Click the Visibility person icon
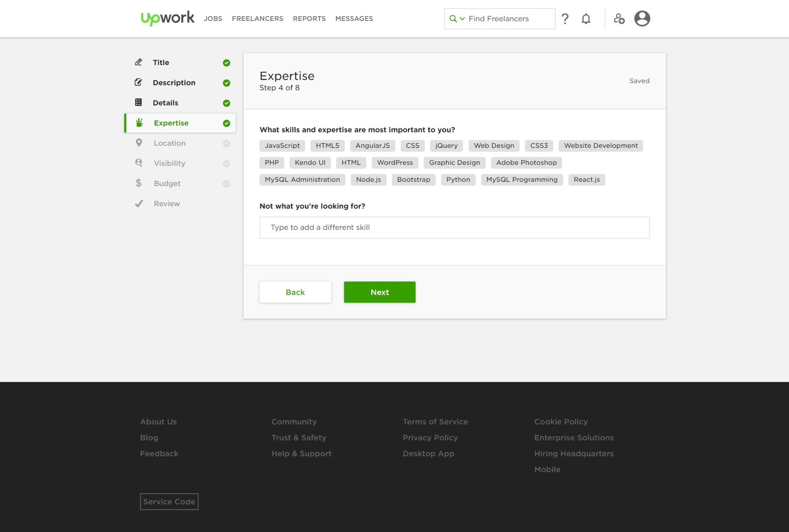The width and height of the screenshot is (789, 532). pos(139,163)
